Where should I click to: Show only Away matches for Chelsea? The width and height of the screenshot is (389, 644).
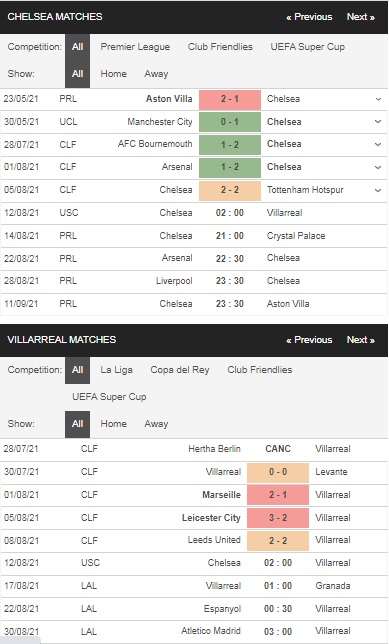pyautogui.click(x=156, y=74)
